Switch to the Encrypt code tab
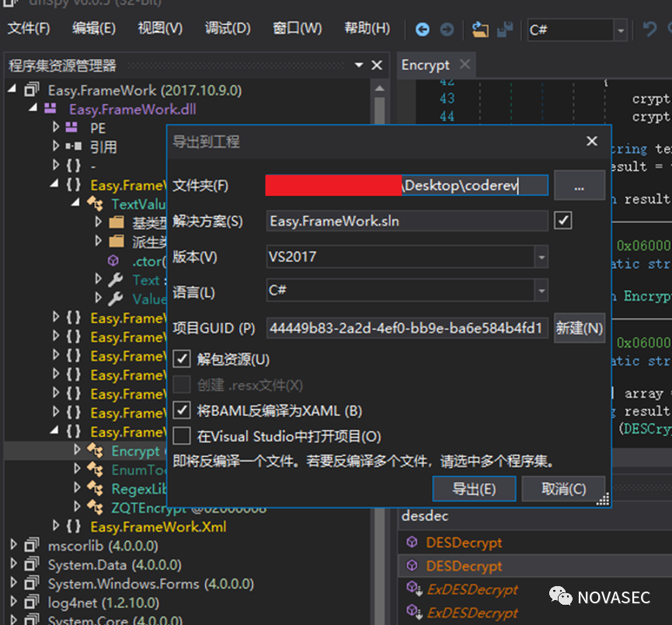 pyautogui.click(x=425, y=65)
